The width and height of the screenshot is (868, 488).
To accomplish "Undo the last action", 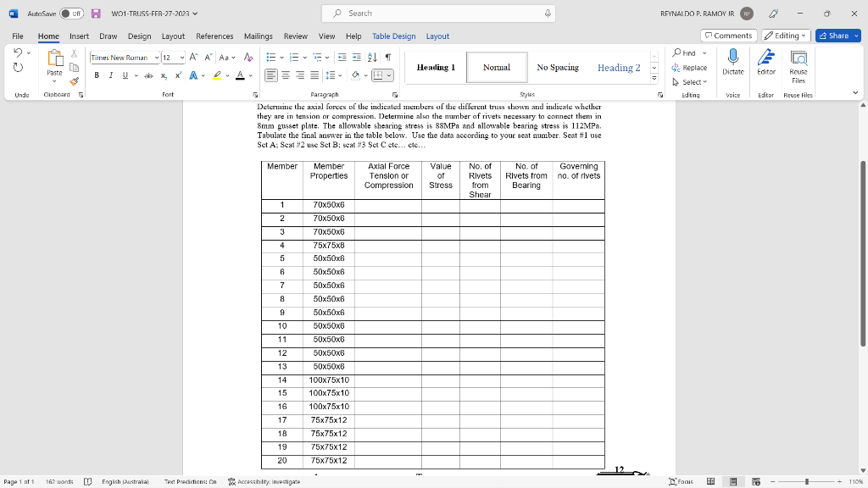I will pyautogui.click(x=18, y=53).
